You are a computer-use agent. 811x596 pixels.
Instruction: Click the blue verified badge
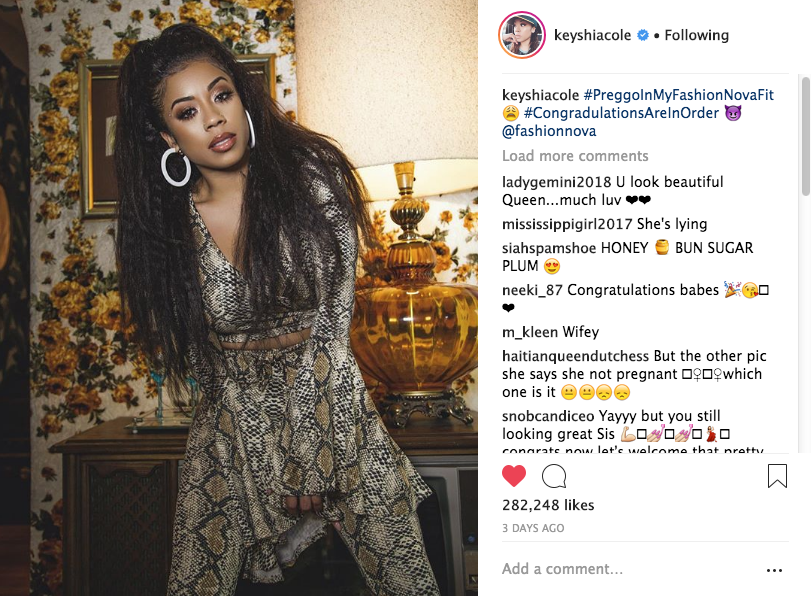pyautogui.click(x=643, y=35)
